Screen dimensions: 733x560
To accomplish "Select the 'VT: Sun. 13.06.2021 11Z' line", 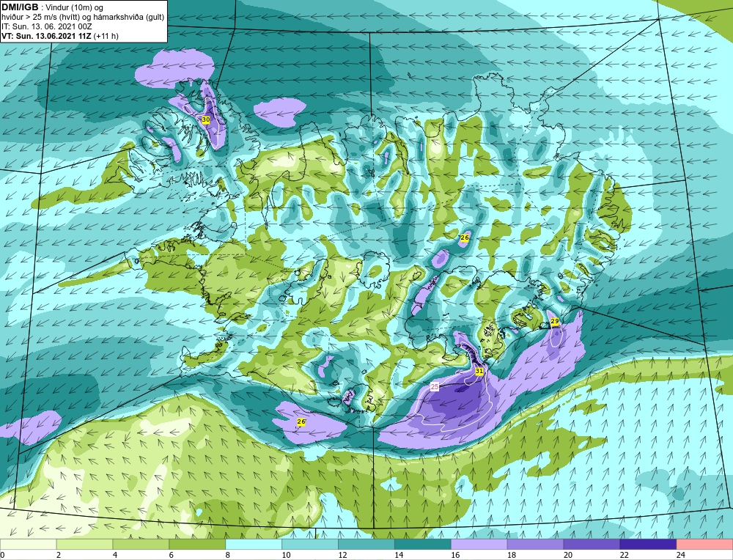I will [x=47, y=36].
